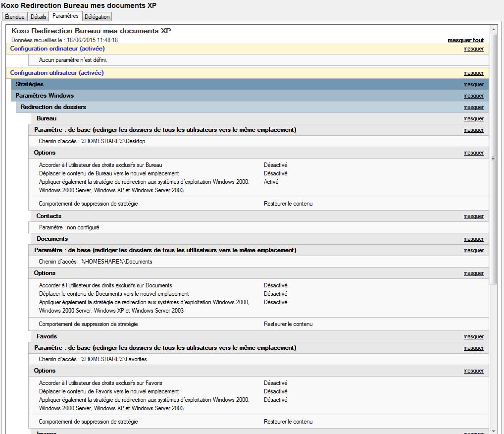504x434 pixels.
Task: Click 'Désactivé' beside 'droits exclusifs sur Favoris'
Action: coord(276,383)
